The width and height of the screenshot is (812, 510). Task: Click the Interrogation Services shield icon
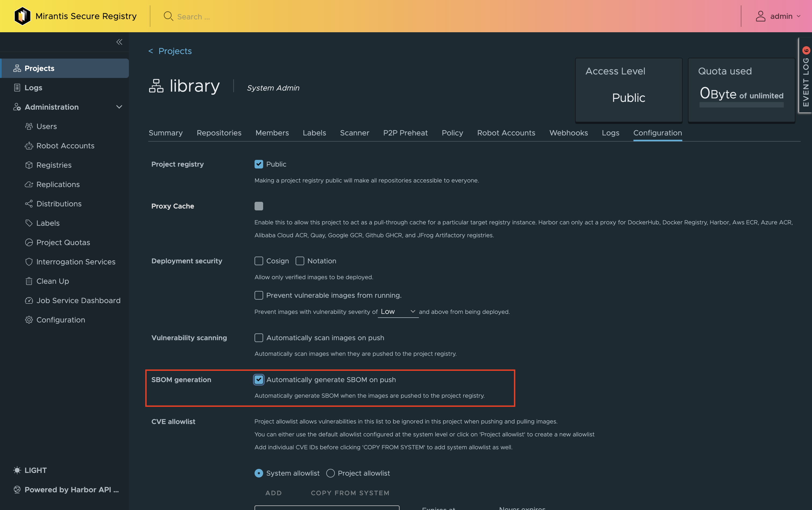click(29, 262)
